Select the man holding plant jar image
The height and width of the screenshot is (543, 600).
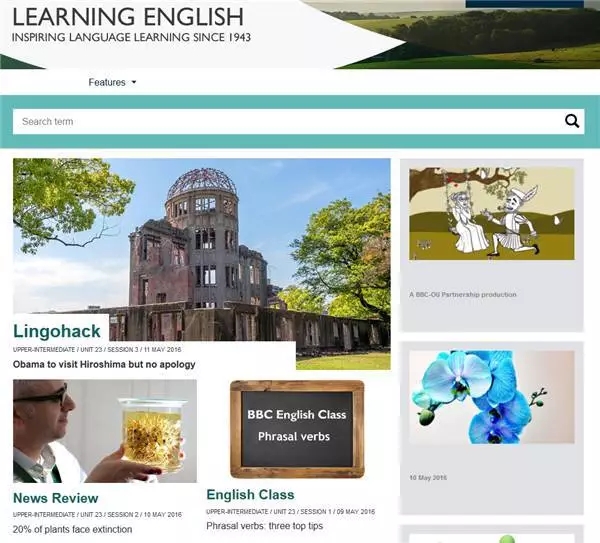105,430
